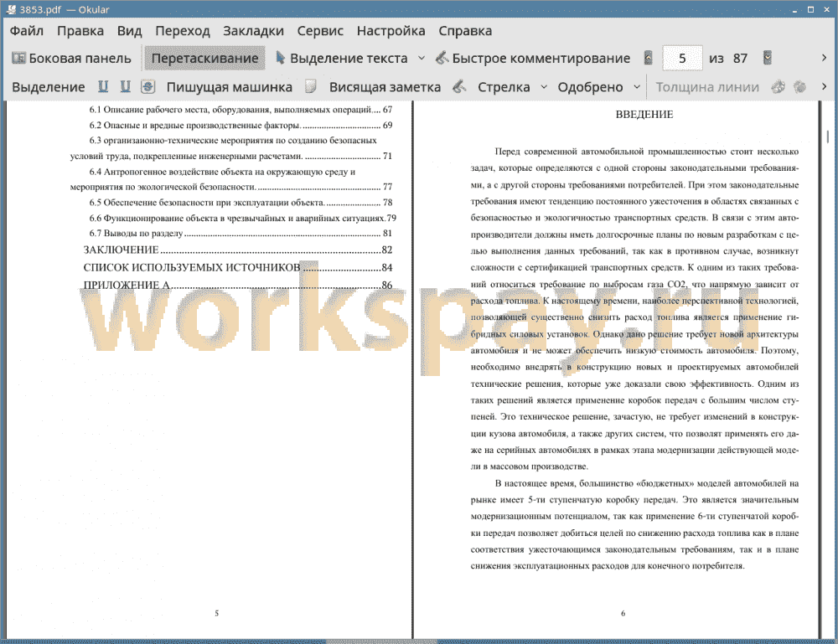Click СПИСОК ИСПОЛЬЗУЕМЫХ ИСТОЧНИКОВ entry
Viewport: 838px width, 644px height.
(x=238, y=267)
